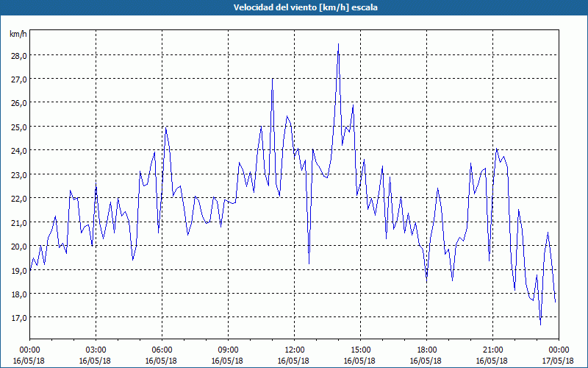Click the 21:00 time axis label
This screenshot has height=368, width=588.
492,350
